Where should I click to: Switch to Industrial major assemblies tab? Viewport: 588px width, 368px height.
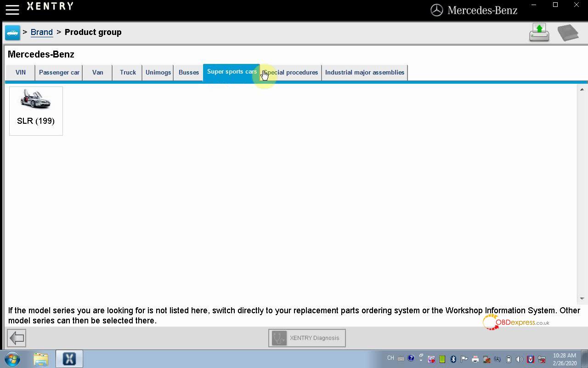pyautogui.click(x=365, y=72)
